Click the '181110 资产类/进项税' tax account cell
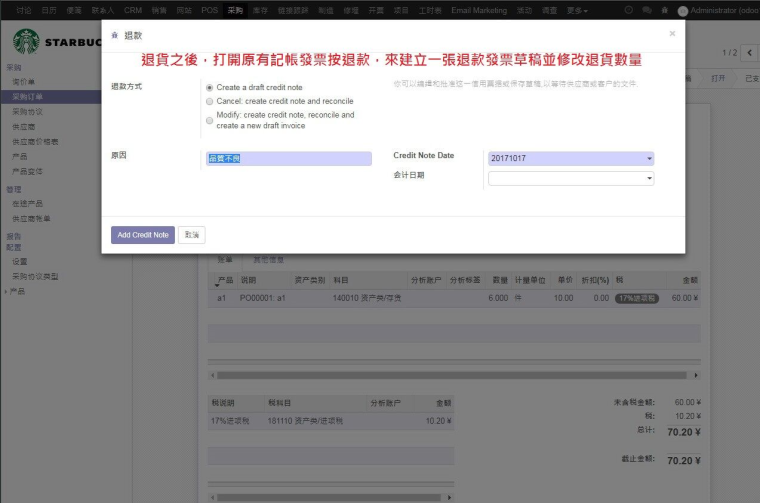The height and width of the screenshot is (503, 760). coord(305,421)
